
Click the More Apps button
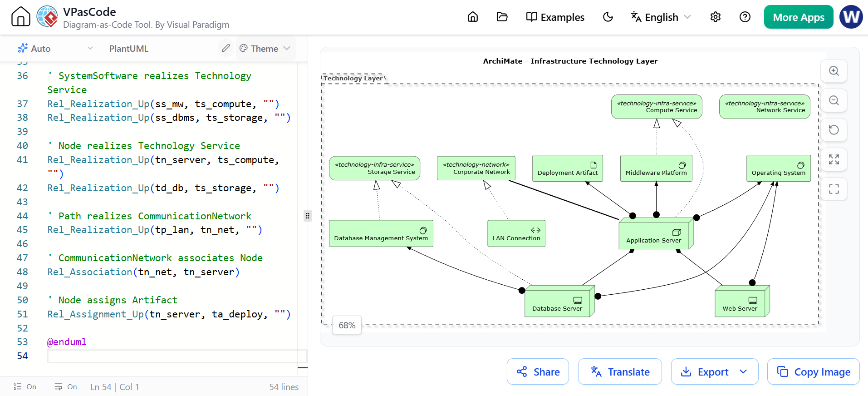(x=799, y=17)
